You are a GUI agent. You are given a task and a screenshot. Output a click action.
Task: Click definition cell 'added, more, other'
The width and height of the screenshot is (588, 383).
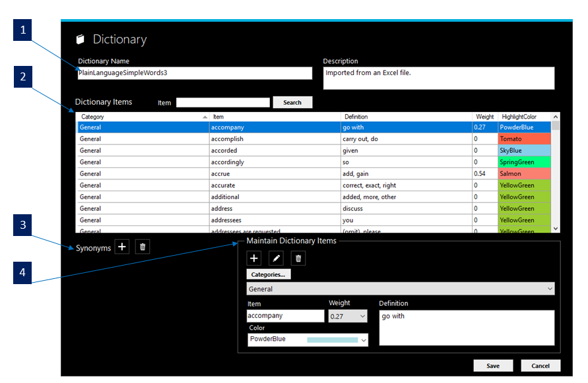click(x=407, y=197)
